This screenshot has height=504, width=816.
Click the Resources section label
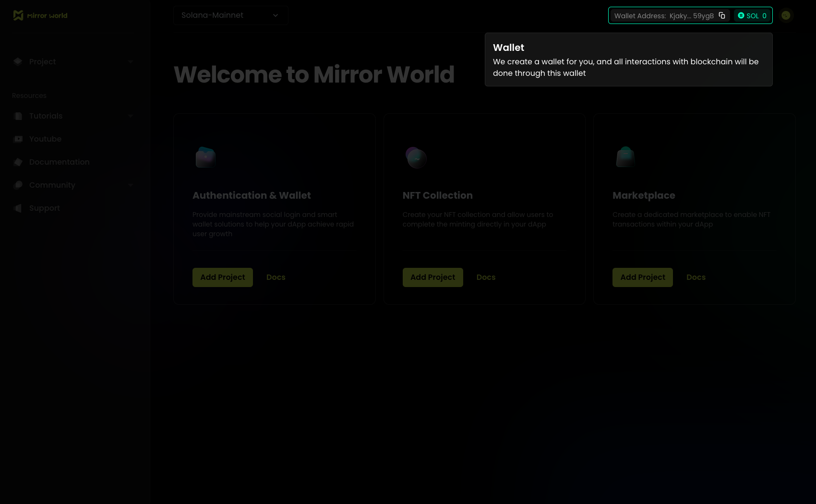pos(29,96)
